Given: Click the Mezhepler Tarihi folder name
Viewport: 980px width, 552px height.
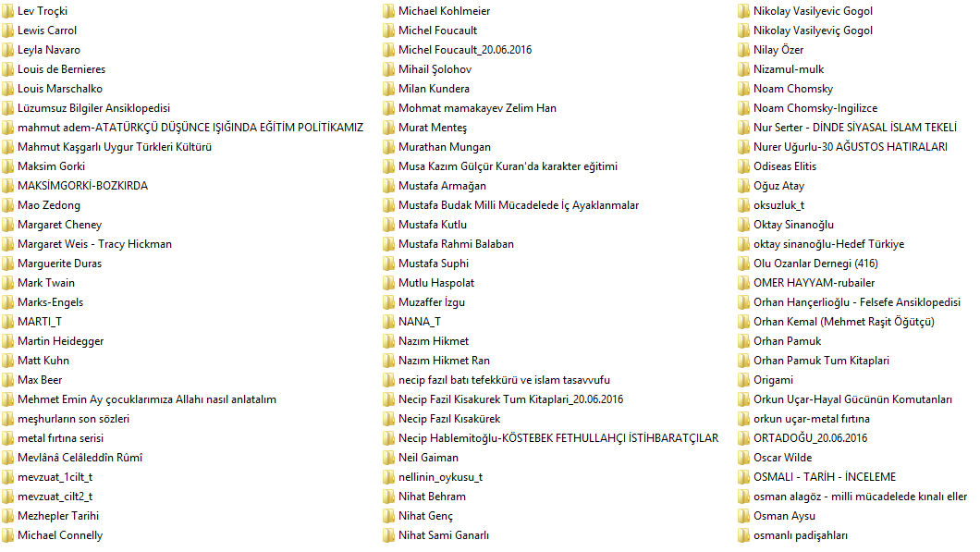Looking at the screenshot, I should click(x=58, y=516).
